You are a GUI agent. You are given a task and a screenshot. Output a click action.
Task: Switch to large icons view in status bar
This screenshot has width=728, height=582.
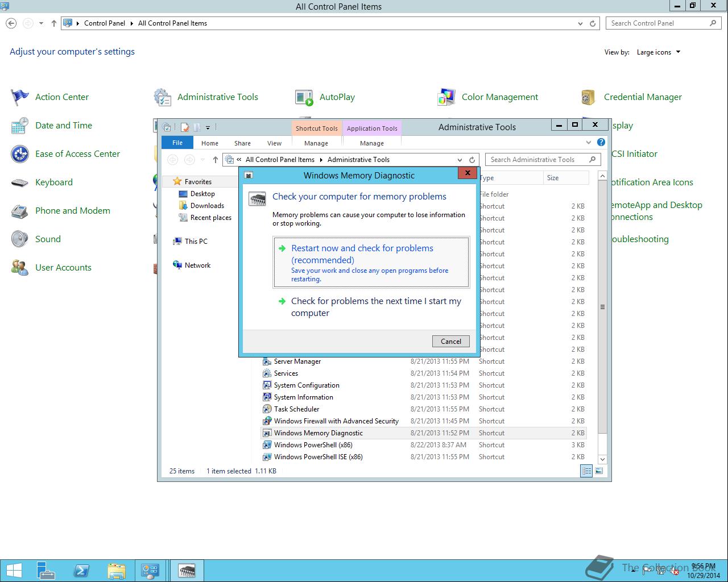click(x=599, y=471)
